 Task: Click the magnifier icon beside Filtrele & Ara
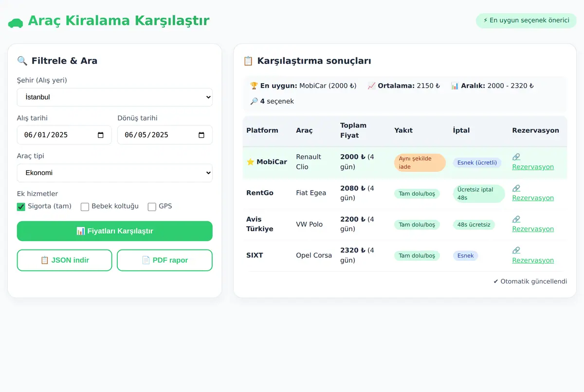(x=22, y=61)
